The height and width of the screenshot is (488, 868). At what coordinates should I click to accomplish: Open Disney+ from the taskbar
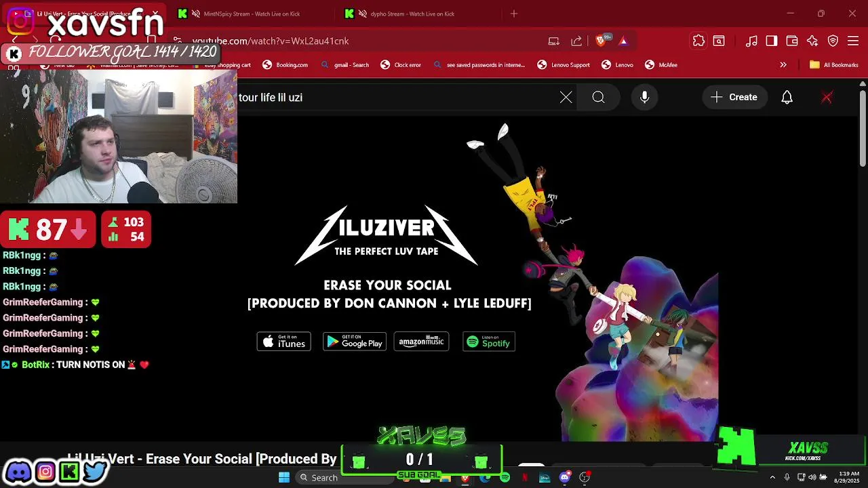click(x=545, y=478)
